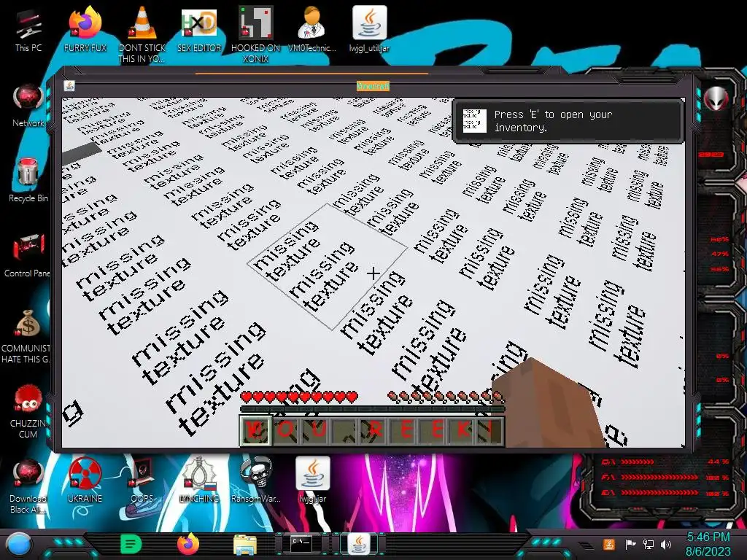Click the hunger drumstick bar in Minecraft
747x560 pixels.
click(445, 397)
